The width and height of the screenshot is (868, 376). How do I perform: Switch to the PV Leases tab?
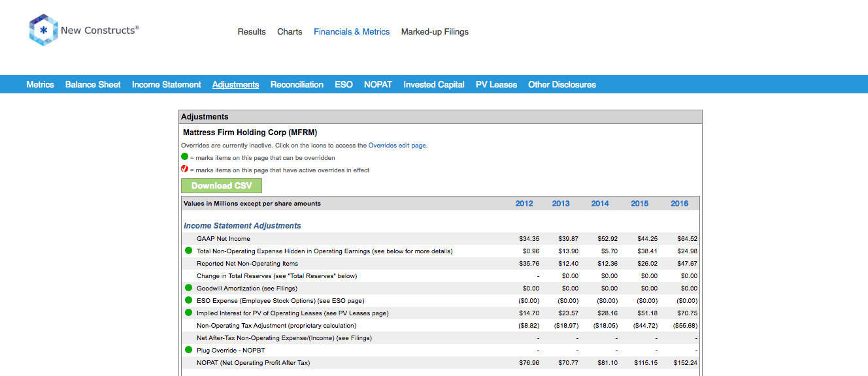[x=496, y=84]
